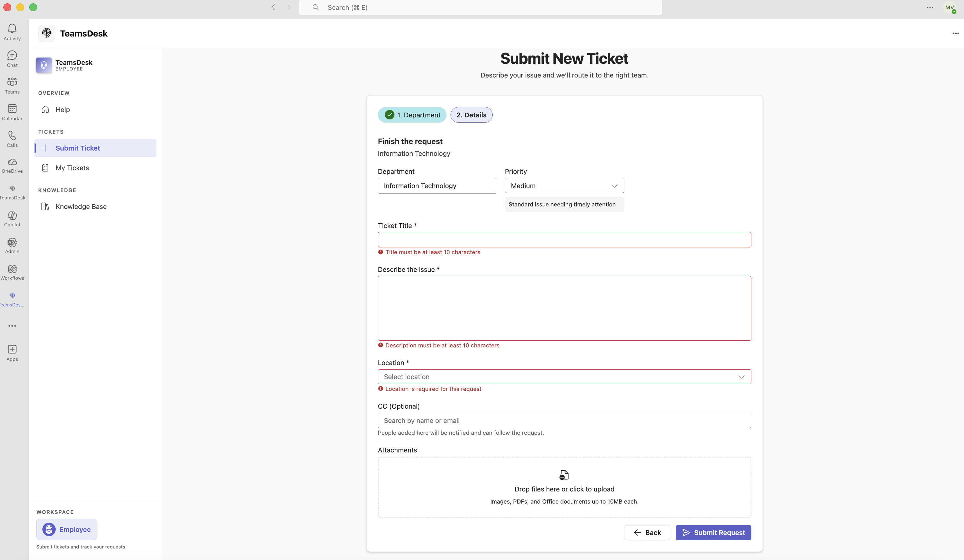Click 'Location is required for this request' message
964x560 pixels.
pyautogui.click(x=433, y=389)
